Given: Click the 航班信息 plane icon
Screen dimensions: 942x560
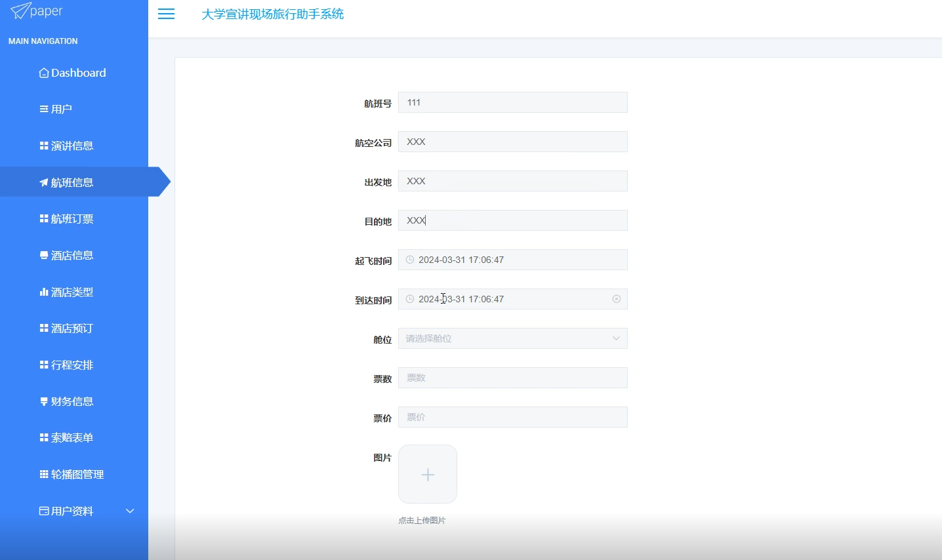Looking at the screenshot, I should pyautogui.click(x=44, y=182).
